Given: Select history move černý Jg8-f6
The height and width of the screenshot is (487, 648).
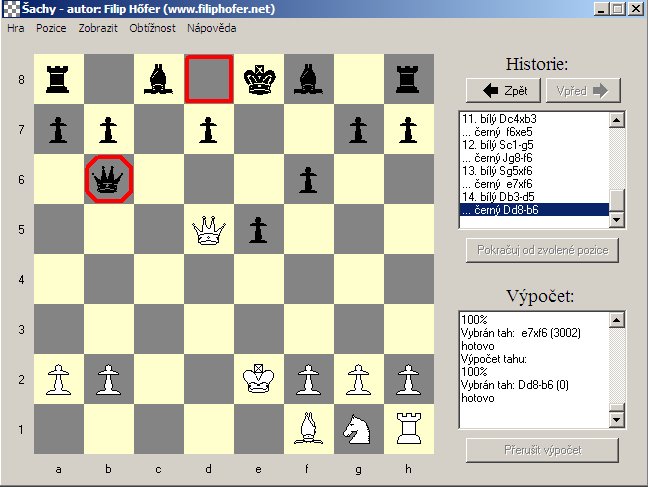Looking at the screenshot, I should click(x=534, y=158).
